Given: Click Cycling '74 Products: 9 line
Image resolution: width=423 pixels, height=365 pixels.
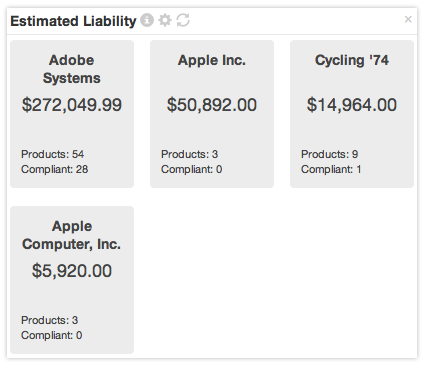Looking at the screenshot, I should pos(329,154).
